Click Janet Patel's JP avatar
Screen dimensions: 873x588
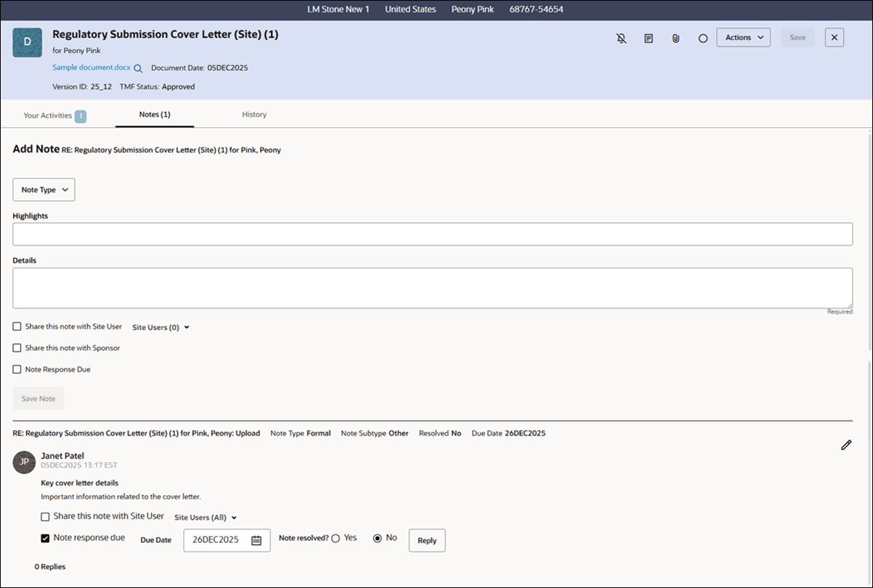point(24,462)
